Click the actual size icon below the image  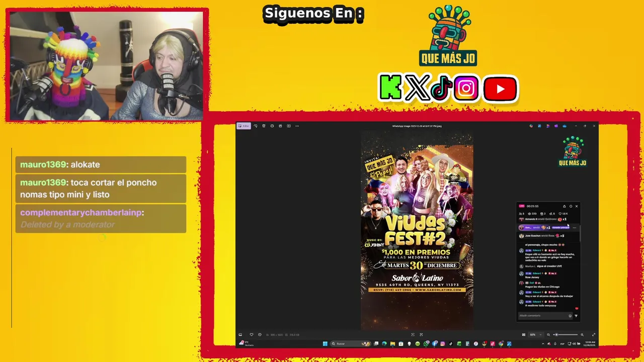coord(421,335)
